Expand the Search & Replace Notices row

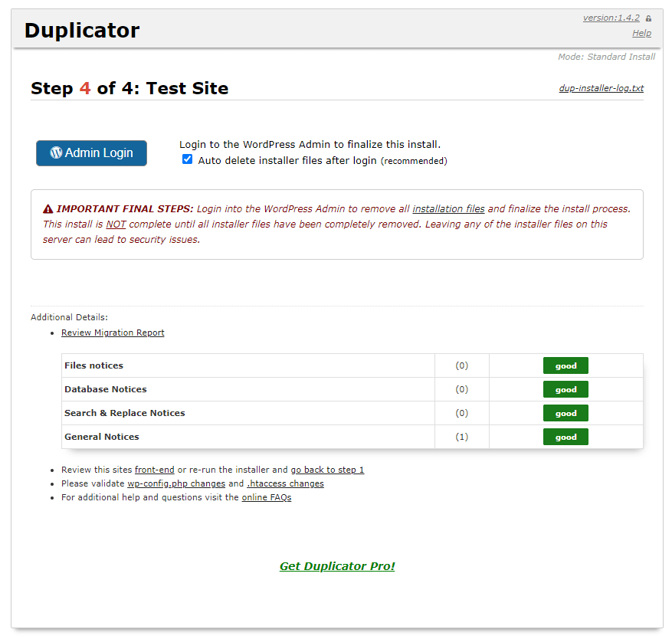[124, 413]
